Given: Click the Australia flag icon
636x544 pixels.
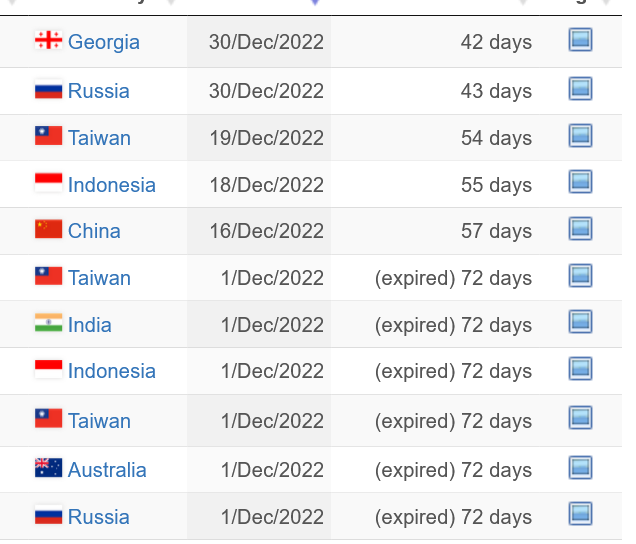Looking at the screenshot, I should tap(48, 469).
